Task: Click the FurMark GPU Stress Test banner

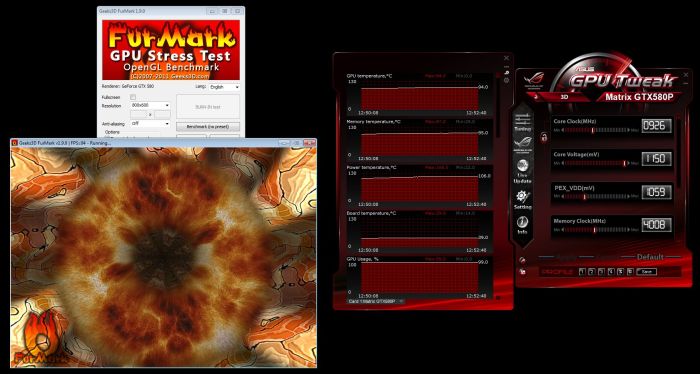Action: point(171,50)
